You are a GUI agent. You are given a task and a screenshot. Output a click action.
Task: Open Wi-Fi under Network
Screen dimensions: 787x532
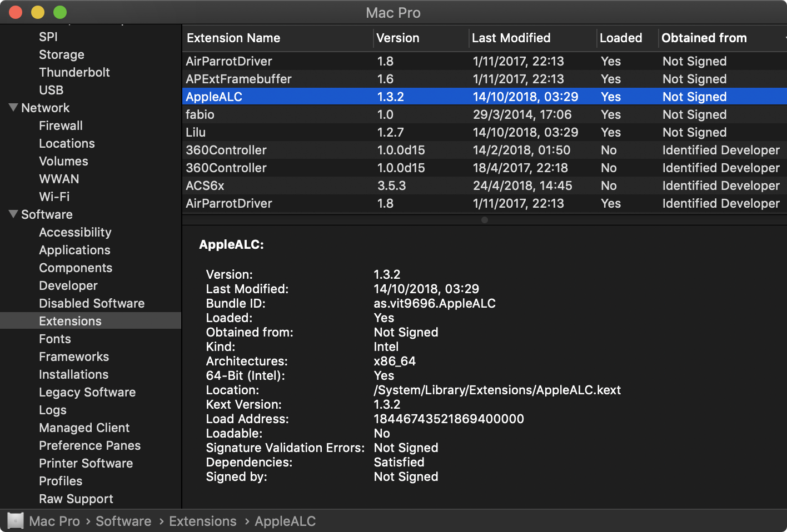(54, 197)
